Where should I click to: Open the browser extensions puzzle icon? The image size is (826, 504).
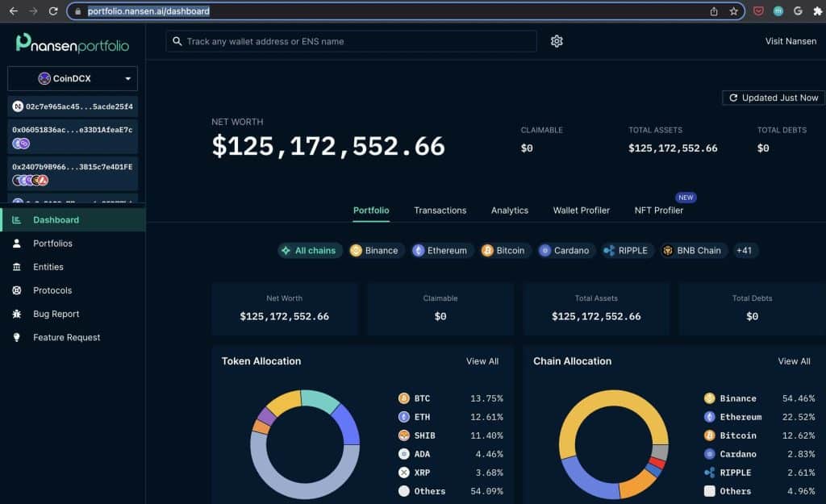click(817, 11)
